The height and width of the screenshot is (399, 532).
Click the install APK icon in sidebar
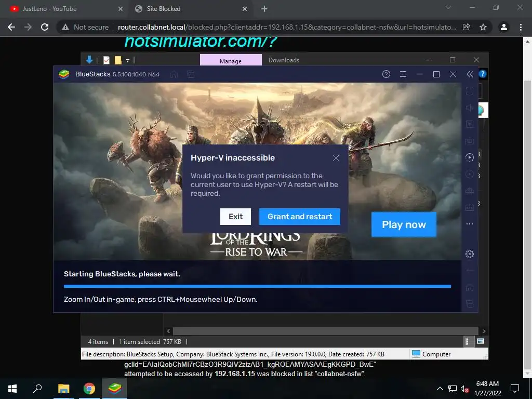(x=470, y=207)
